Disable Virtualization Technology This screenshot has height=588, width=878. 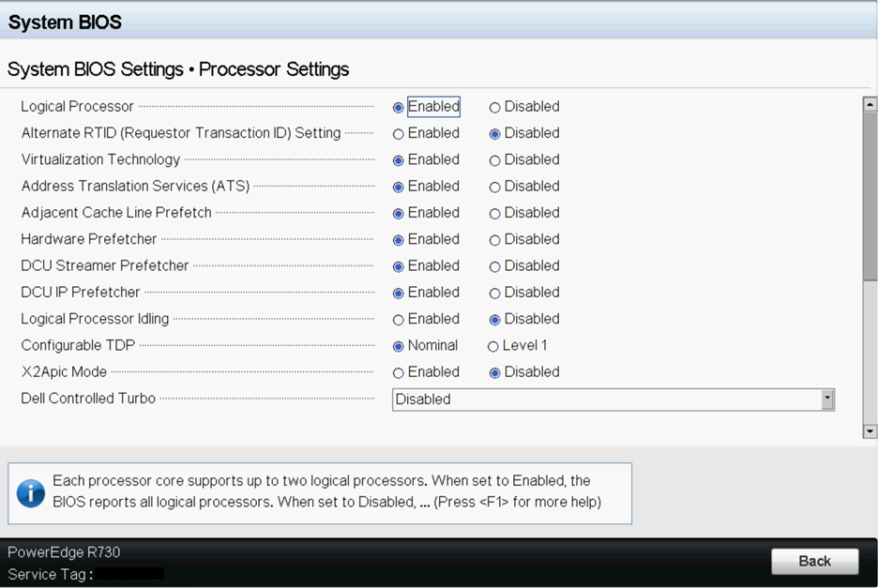[x=494, y=160]
